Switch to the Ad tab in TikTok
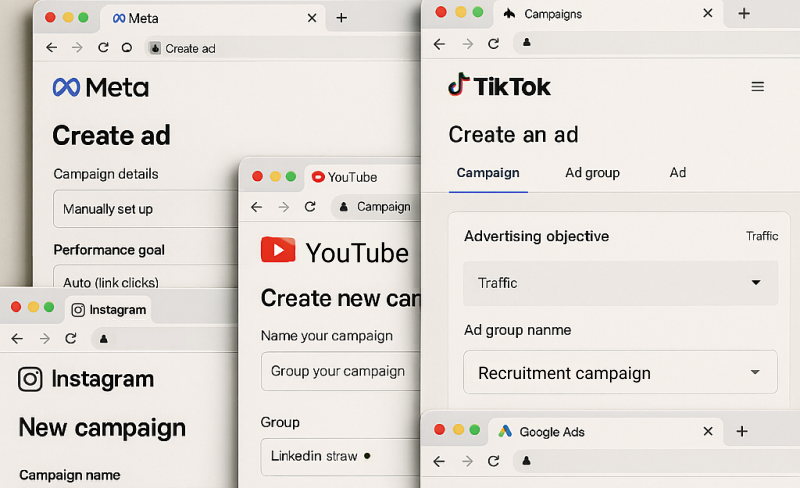 (x=678, y=173)
